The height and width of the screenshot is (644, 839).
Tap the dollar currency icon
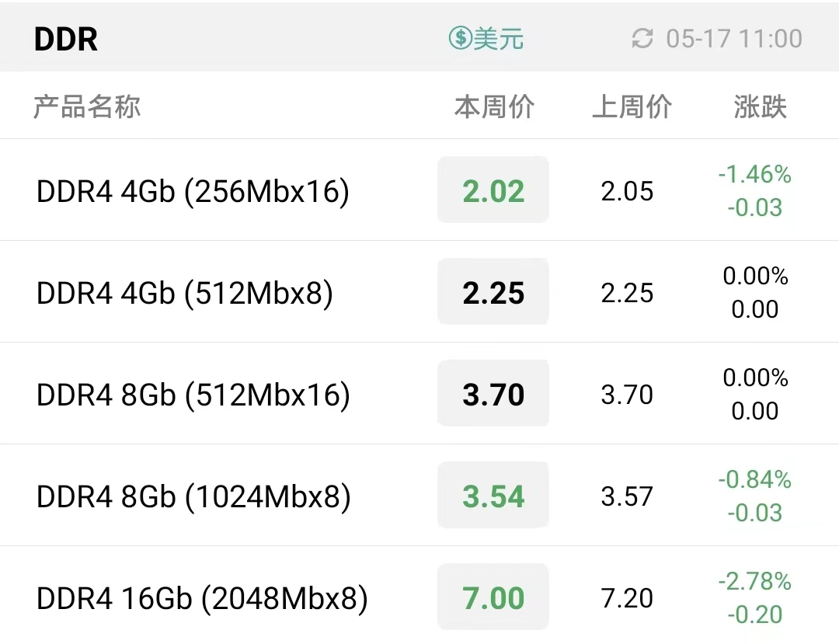point(460,39)
